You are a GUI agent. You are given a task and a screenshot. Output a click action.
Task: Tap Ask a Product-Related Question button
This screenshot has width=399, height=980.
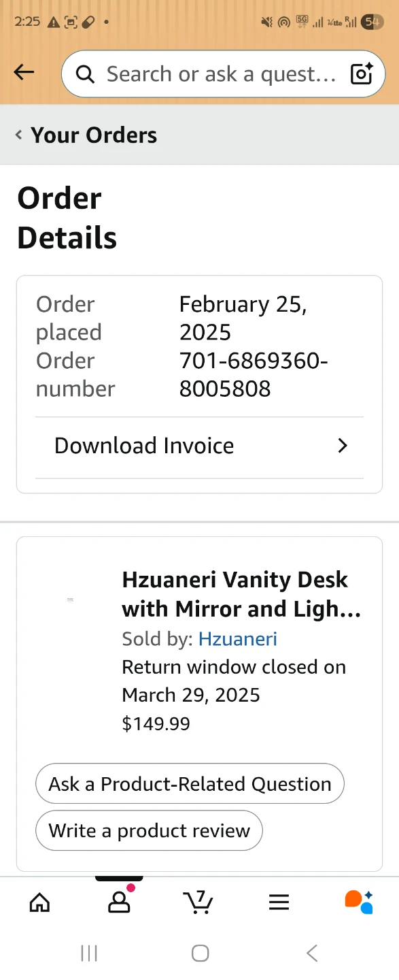coord(190,783)
